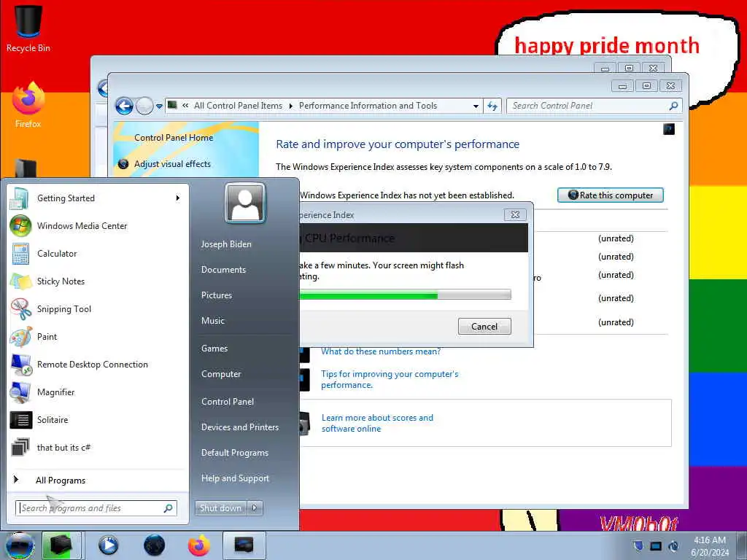Open Games from Start menu

(x=214, y=348)
